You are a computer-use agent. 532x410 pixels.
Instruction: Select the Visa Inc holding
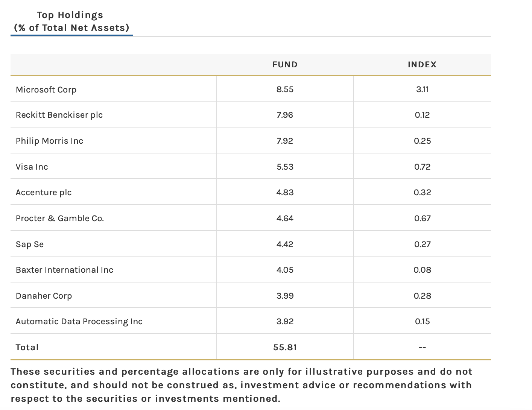(32, 167)
